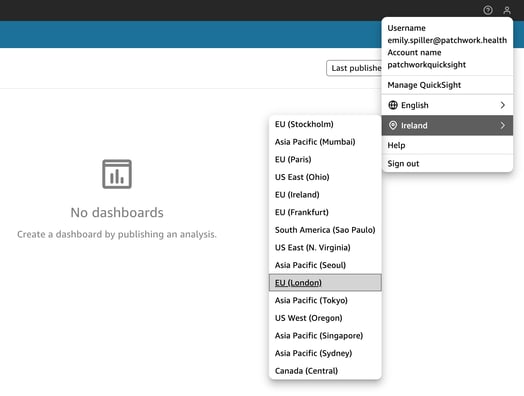Viewport: 524px width, 396px height.
Task: Select the Ireland region menu item
Action: click(x=447, y=125)
